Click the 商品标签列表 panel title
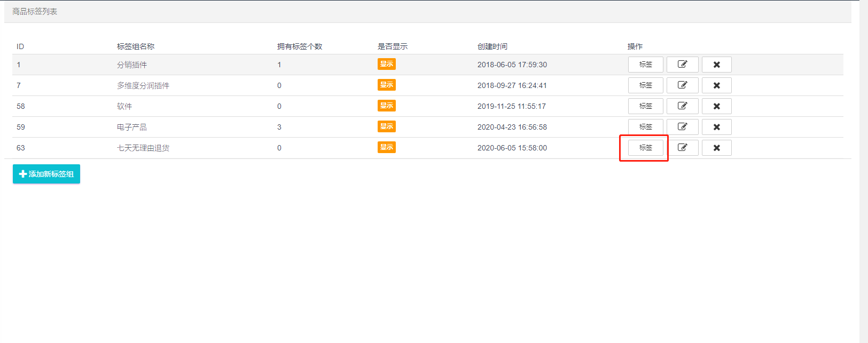The width and height of the screenshot is (868, 343). click(x=35, y=11)
